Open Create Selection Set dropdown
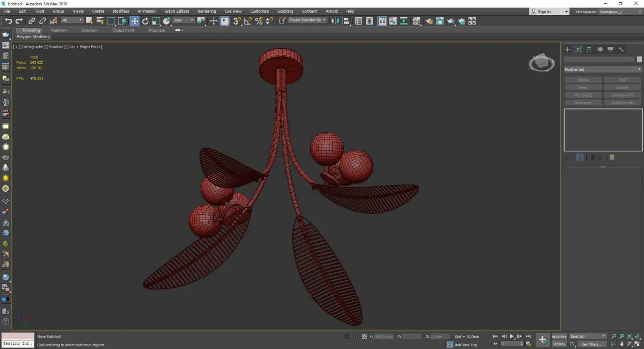 tap(308, 20)
